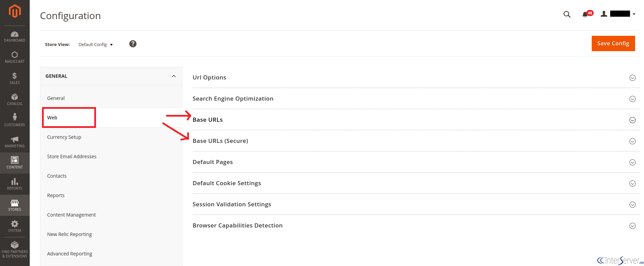Expand the Default Cookie Settings section

pos(416,183)
